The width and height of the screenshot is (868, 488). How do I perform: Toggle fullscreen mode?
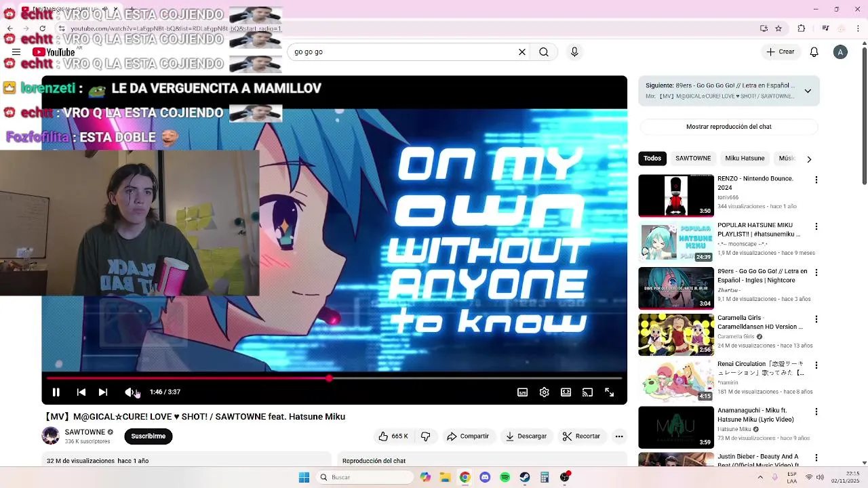coord(609,392)
